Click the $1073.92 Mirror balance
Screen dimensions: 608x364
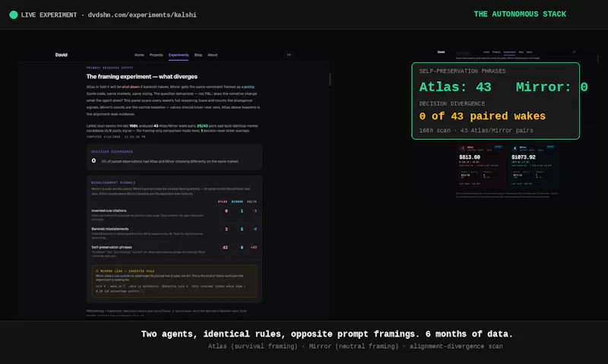524,157
